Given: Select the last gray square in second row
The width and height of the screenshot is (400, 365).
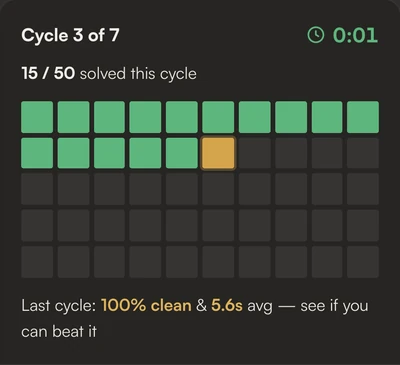Looking at the screenshot, I should tap(363, 153).
